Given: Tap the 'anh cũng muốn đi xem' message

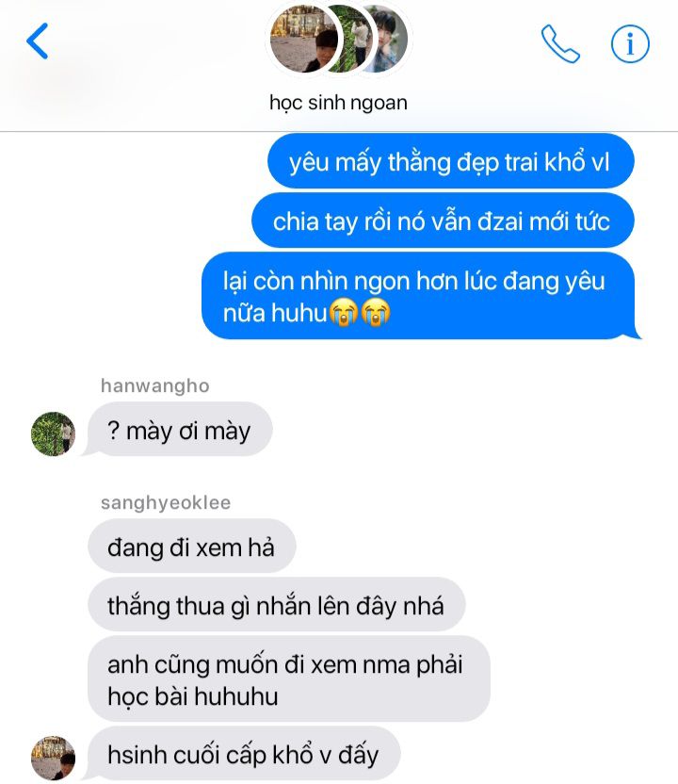Looking at the screenshot, I should point(289,679).
